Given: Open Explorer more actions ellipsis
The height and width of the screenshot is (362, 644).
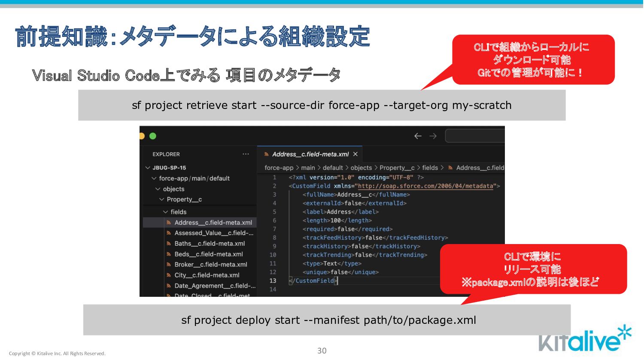Looking at the screenshot, I should pos(246,154).
